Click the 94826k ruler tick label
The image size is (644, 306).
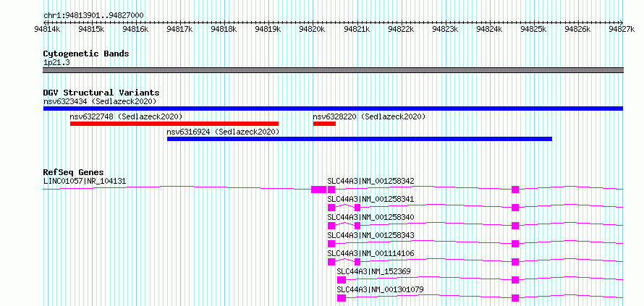578,29
